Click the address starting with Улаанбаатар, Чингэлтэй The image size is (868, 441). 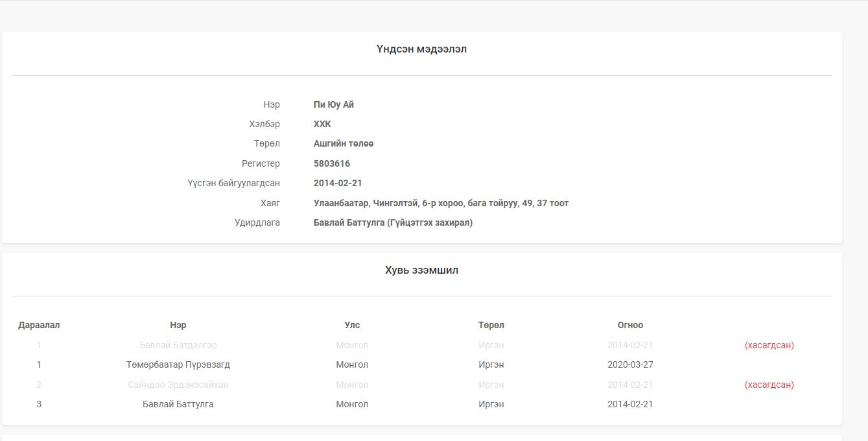point(441,203)
